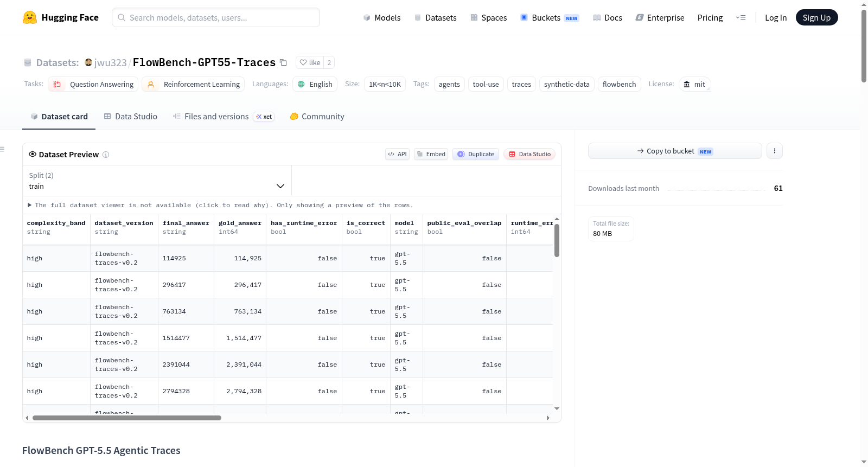Open the jwu323 profile link
Viewport: 868px width, 467px height.
[x=110, y=62]
